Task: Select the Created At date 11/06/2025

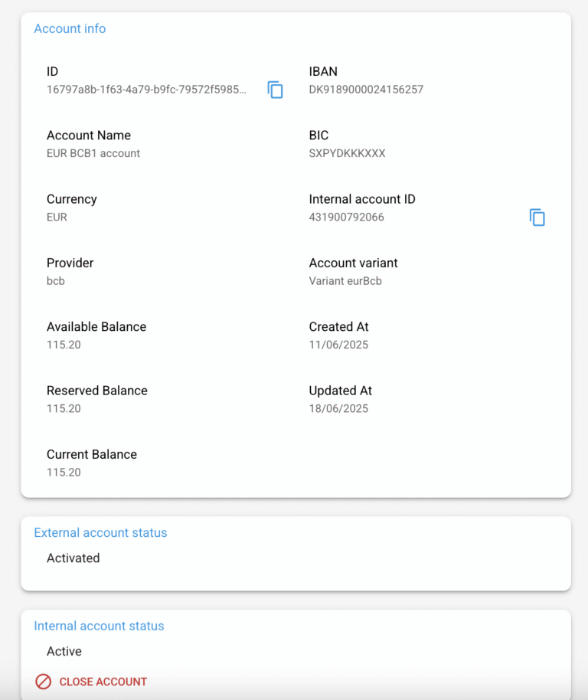Action: click(338, 345)
